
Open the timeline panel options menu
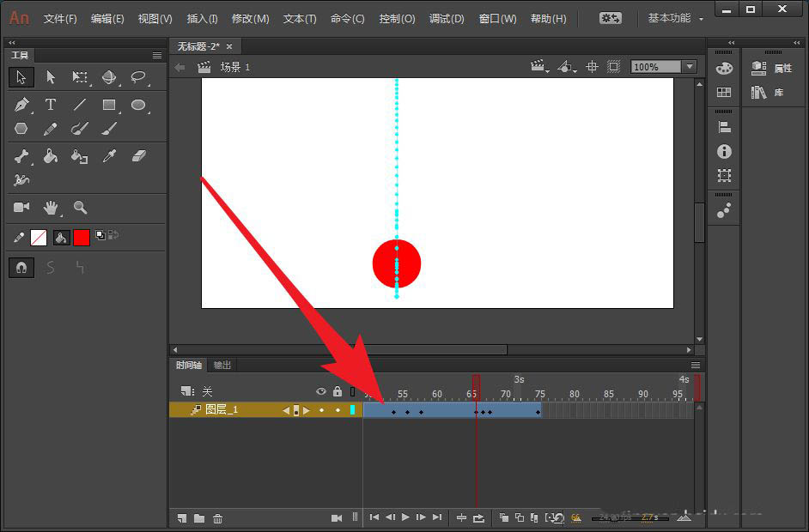coord(696,365)
